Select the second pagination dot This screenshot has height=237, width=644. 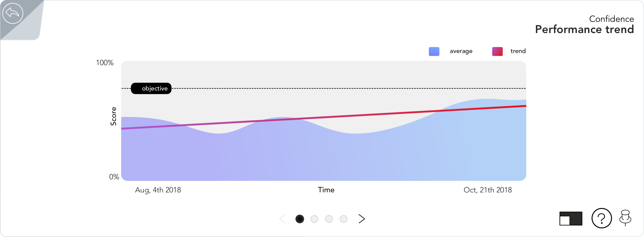pos(315,219)
